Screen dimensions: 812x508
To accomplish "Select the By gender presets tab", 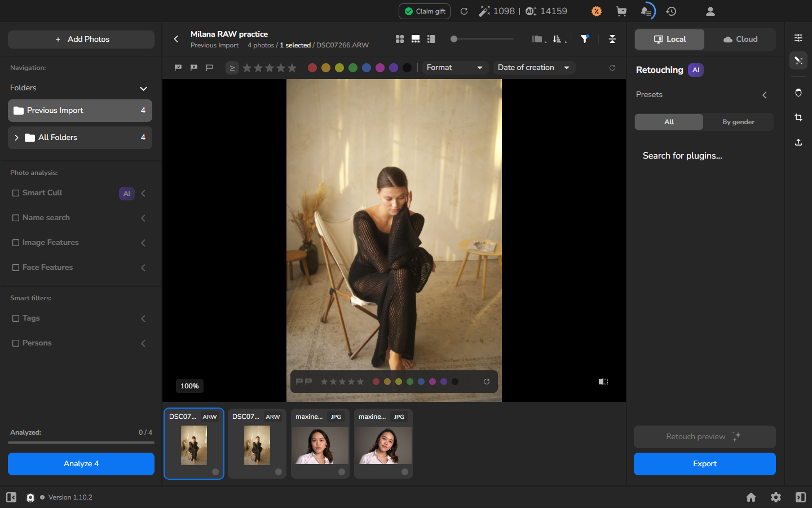I will tap(738, 122).
